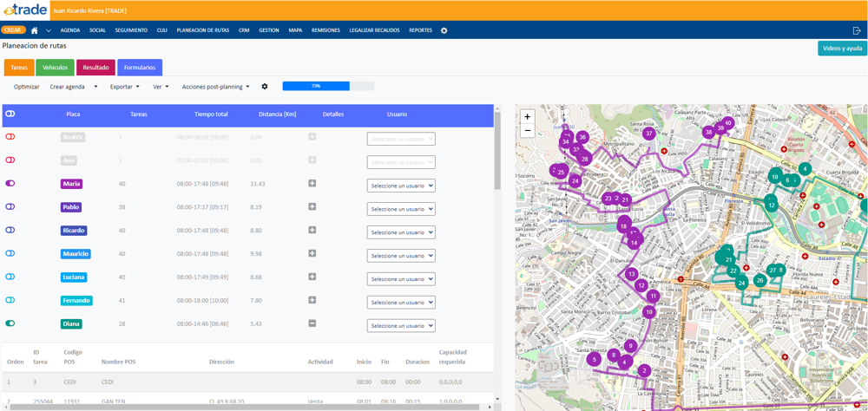868x411 pixels.
Task: Click teal map marker 24
Action: pyautogui.click(x=742, y=283)
